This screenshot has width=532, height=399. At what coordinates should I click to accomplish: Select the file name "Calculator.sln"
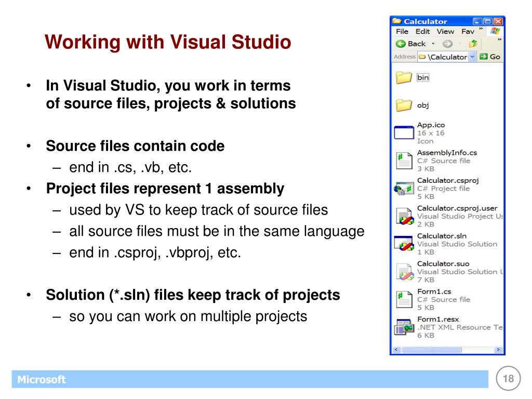pos(442,236)
